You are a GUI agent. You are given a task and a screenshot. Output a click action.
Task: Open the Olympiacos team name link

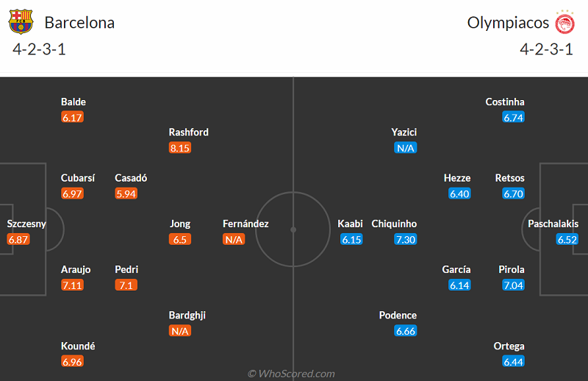tap(508, 23)
